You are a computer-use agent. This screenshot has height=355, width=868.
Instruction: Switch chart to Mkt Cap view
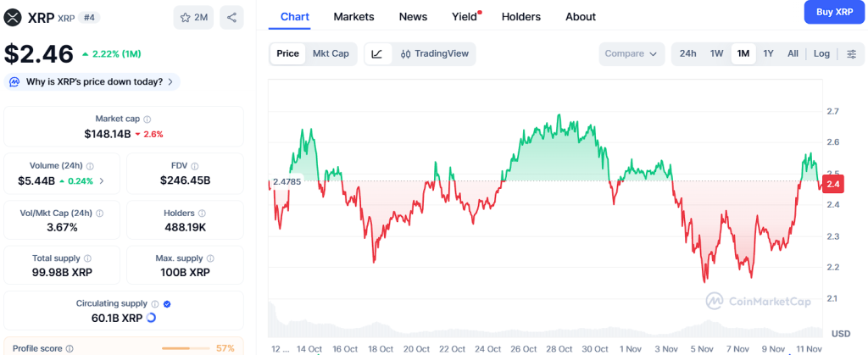pyautogui.click(x=331, y=53)
